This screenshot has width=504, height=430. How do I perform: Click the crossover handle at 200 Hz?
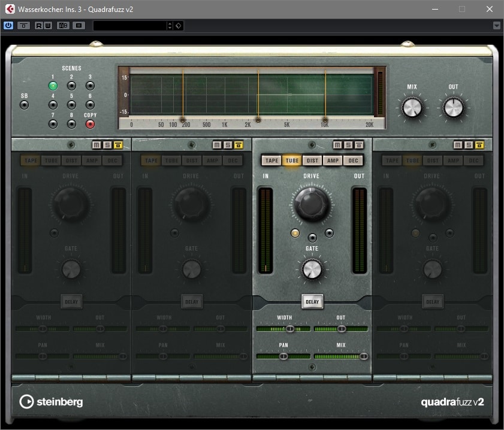[x=183, y=120]
